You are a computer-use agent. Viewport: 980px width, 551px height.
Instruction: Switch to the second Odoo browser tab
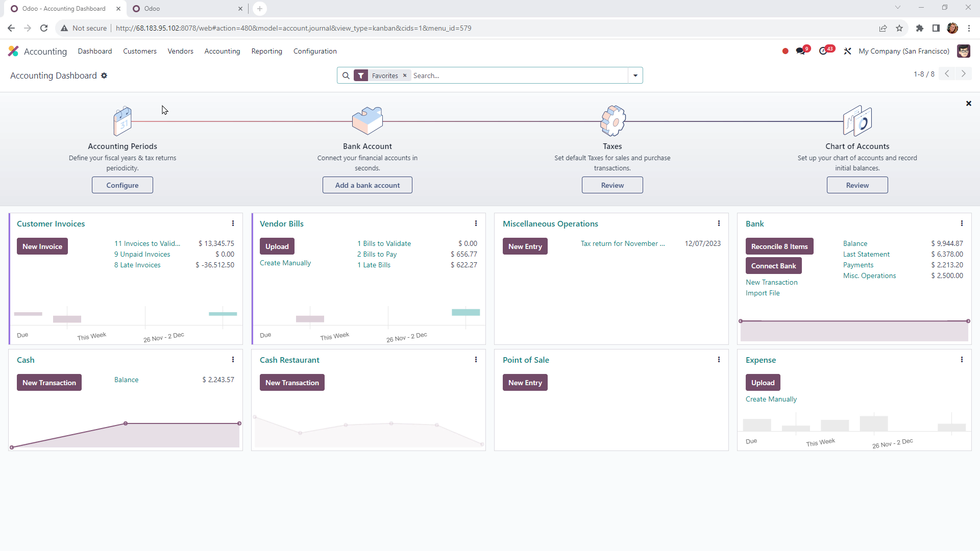[187, 9]
